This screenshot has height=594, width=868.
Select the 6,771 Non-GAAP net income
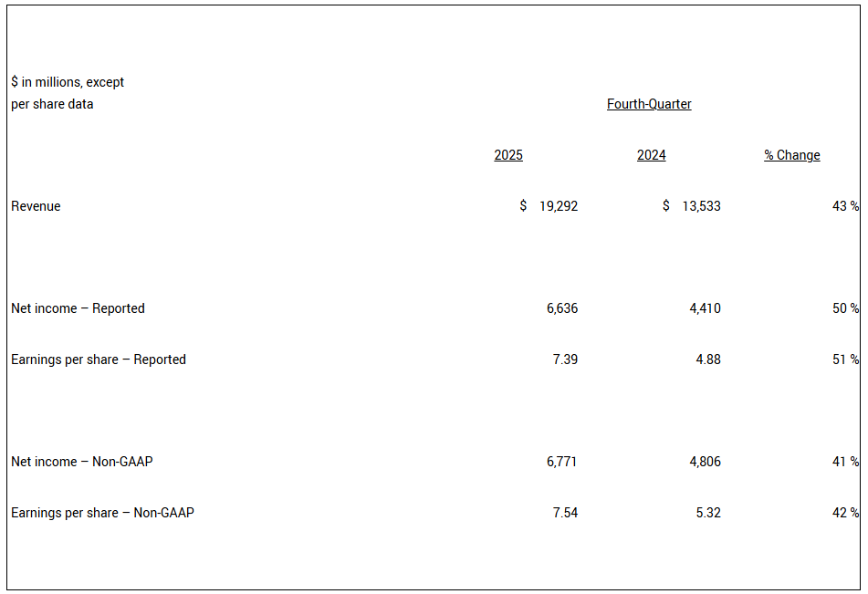tap(562, 462)
